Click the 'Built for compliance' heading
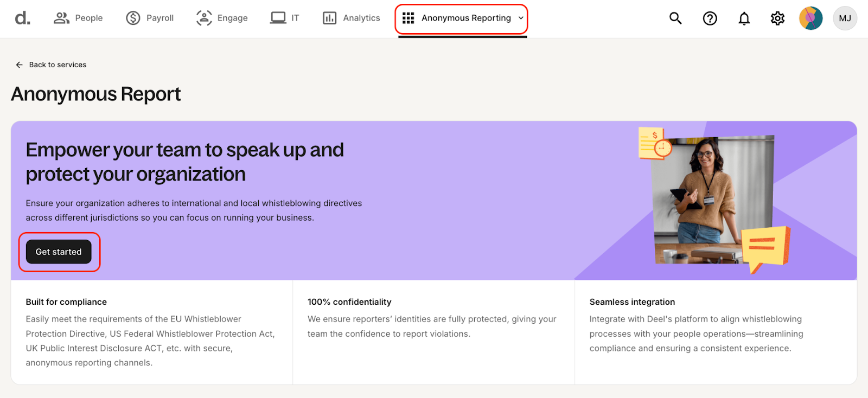868x398 pixels. 66,302
